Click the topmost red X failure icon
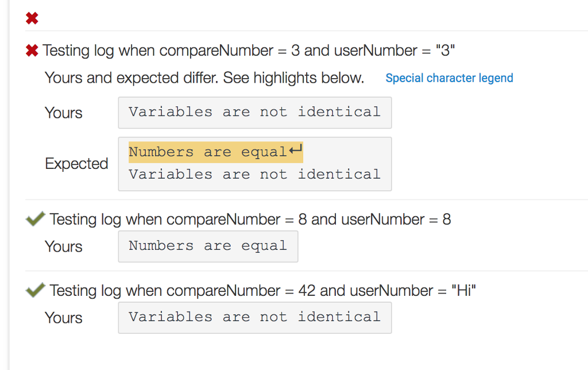The height and width of the screenshot is (370, 588). [32, 18]
